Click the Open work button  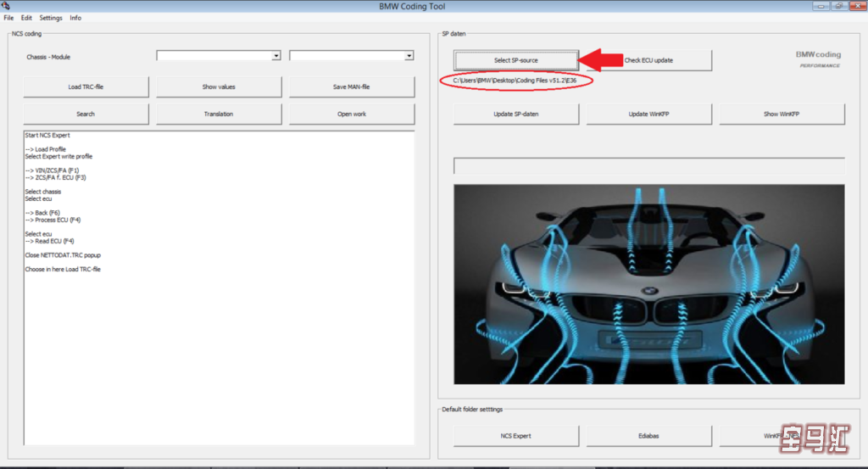click(351, 114)
